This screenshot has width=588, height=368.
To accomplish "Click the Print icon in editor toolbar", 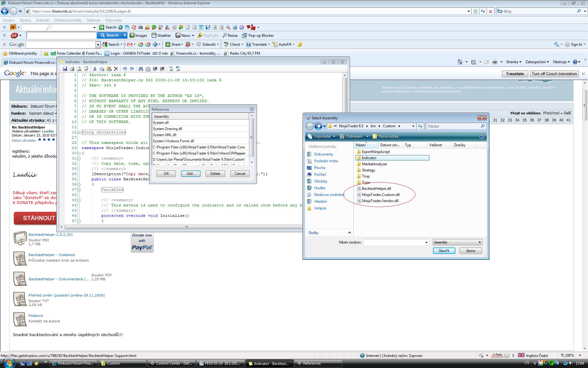I will (x=72, y=69).
